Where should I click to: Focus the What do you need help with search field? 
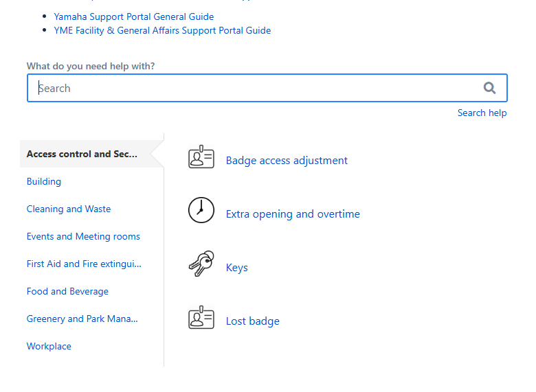pyautogui.click(x=267, y=88)
